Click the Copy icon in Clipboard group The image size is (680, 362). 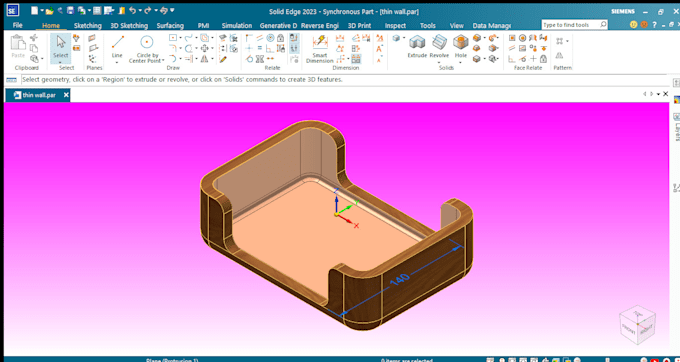click(34, 48)
